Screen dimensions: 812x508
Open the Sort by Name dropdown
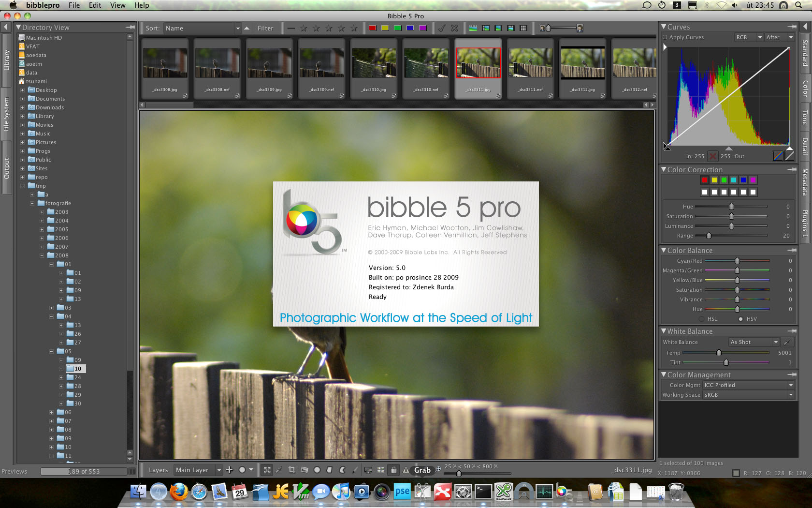click(202, 28)
